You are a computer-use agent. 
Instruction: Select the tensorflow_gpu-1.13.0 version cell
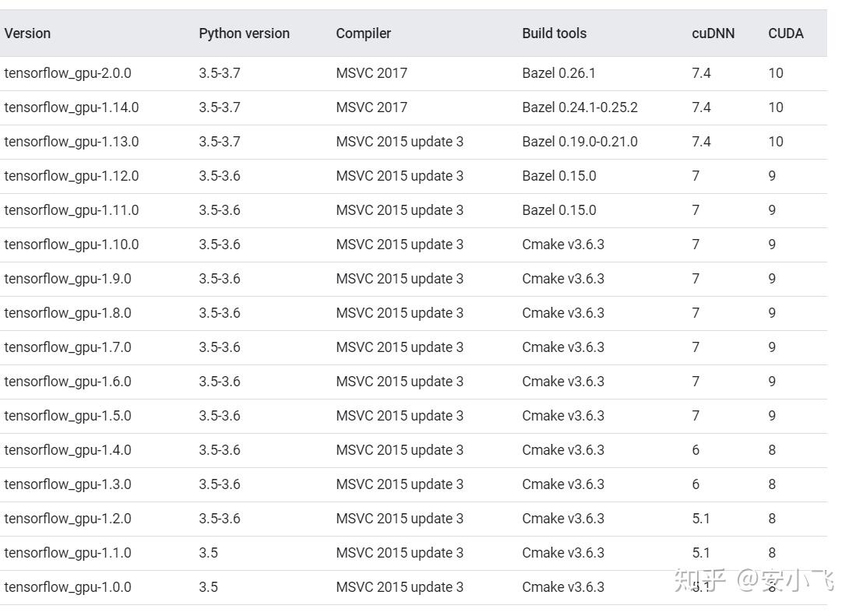72,142
